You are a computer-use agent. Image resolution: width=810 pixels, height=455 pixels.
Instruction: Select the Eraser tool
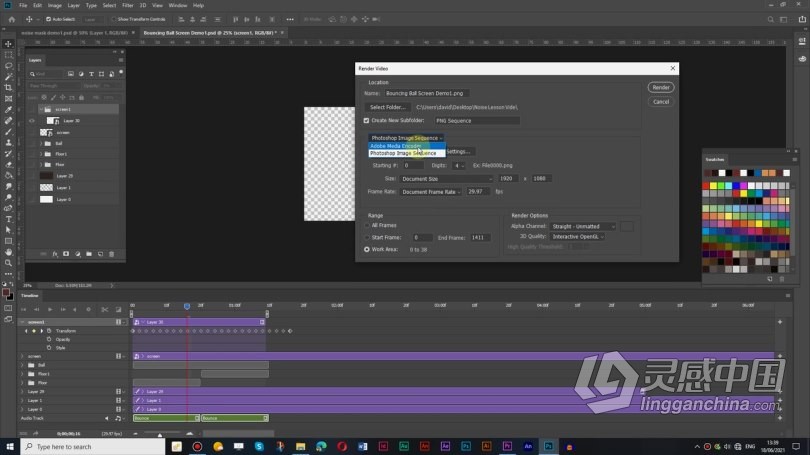8,164
